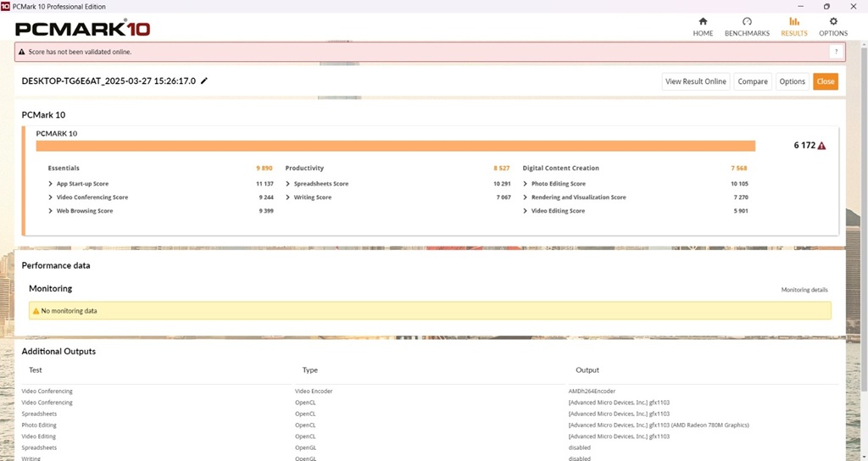Open the result Options button

793,81
